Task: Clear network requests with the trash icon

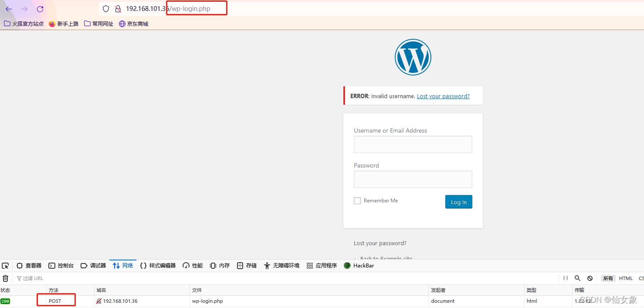Action: click(6, 278)
